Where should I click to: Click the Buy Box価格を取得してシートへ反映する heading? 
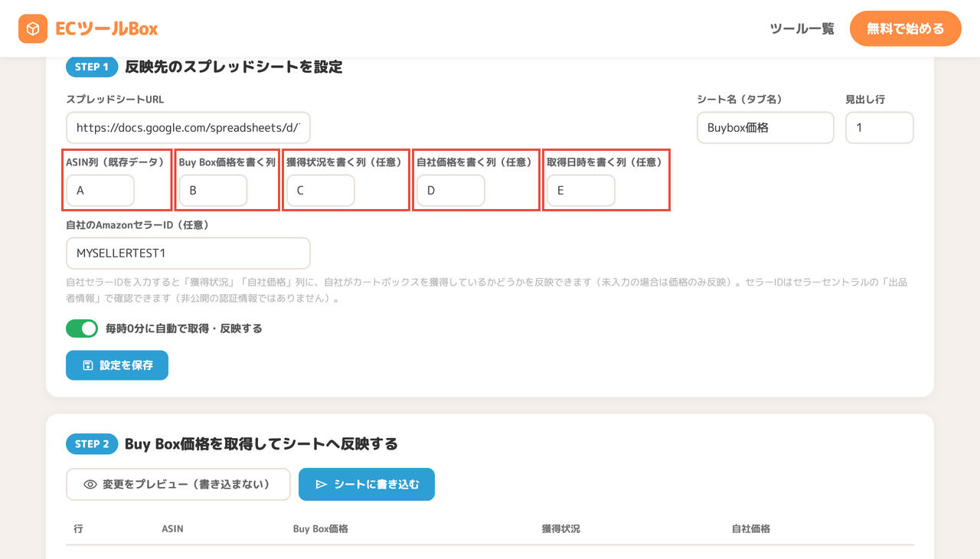261,444
